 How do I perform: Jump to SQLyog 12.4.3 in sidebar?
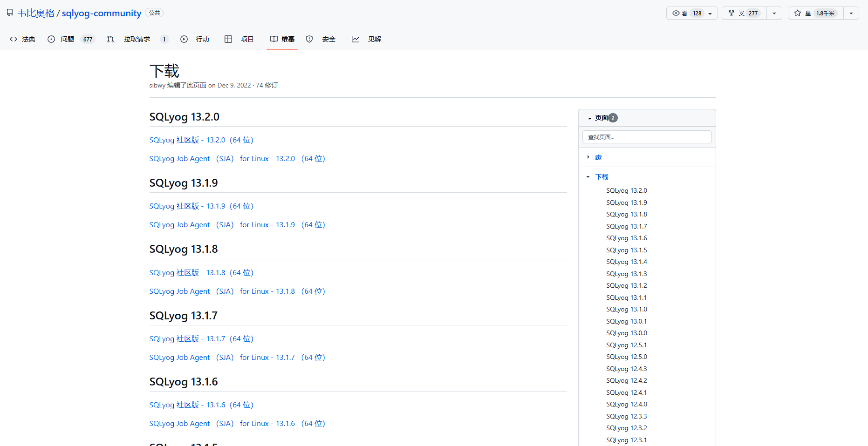tap(627, 369)
